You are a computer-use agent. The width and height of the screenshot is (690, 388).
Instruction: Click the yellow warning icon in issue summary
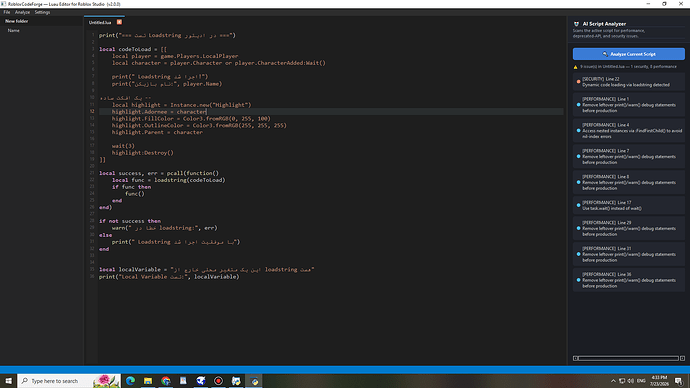575,67
